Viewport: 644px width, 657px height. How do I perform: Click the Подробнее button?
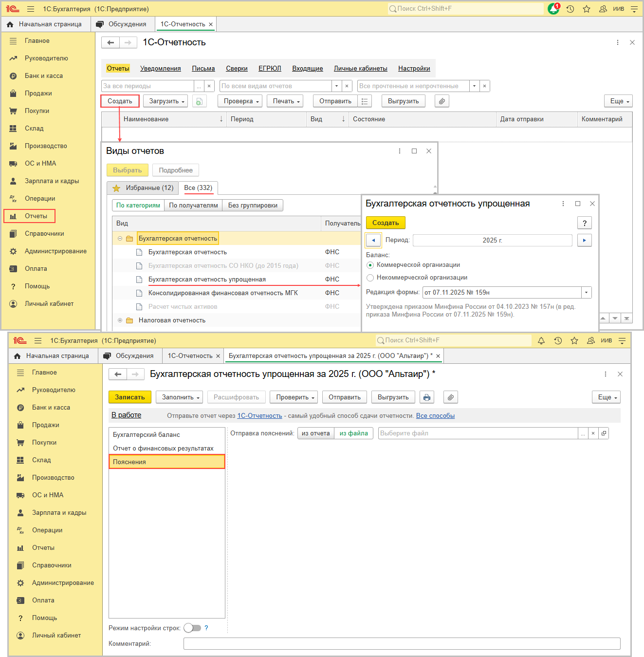click(x=176, y=170)
